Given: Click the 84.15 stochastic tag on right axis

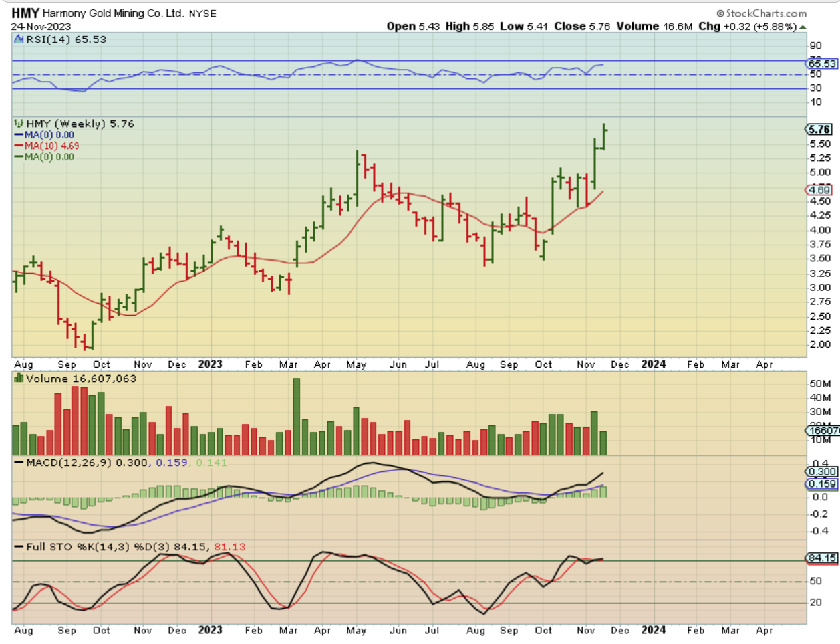Looking at the screenshot, I should 822,558.
